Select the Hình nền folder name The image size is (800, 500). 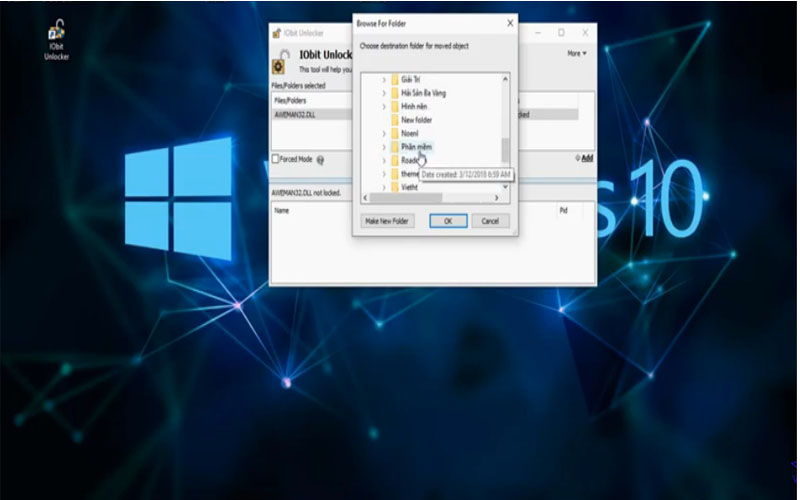point(414,106)
